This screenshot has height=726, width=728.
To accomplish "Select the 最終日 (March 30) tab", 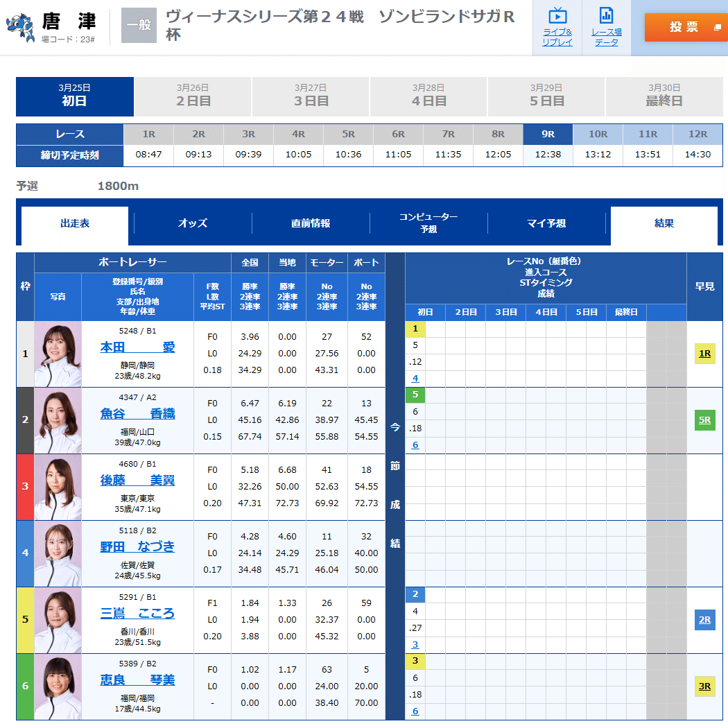I will (x=664, y=96).
